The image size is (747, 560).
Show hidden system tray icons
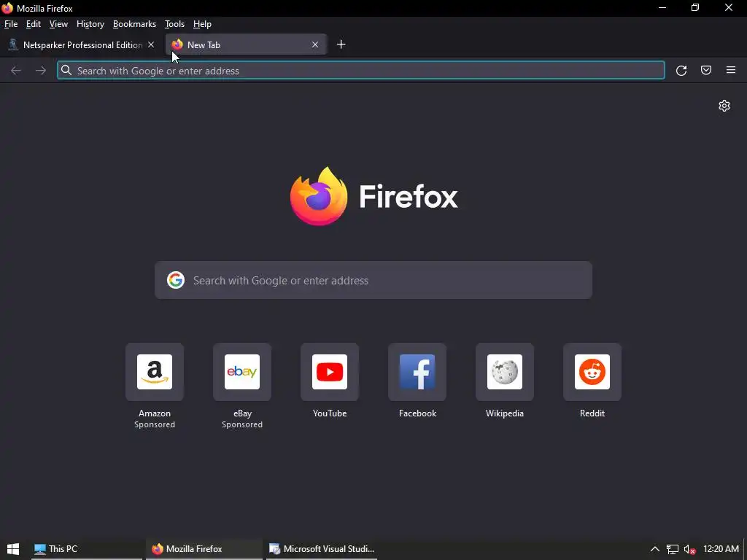tap(655, 549)
